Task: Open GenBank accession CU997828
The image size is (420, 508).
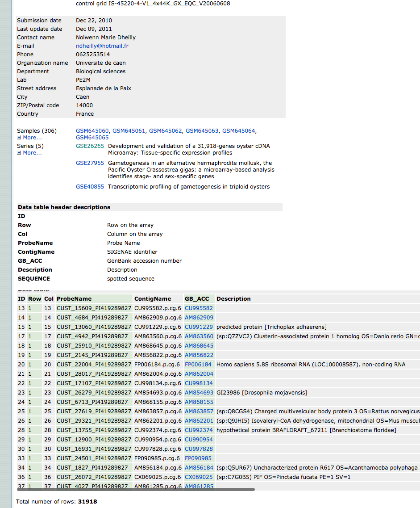Action: (199, 449)
